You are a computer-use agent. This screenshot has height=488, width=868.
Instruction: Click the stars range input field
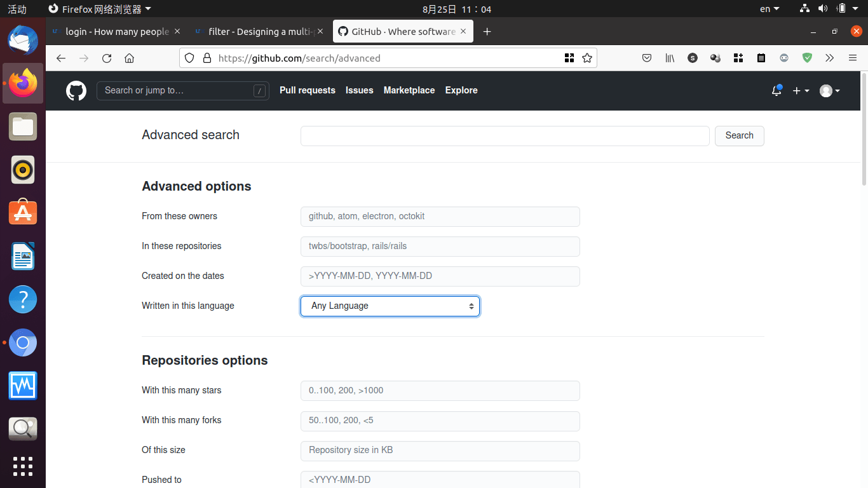click(440, 390)
